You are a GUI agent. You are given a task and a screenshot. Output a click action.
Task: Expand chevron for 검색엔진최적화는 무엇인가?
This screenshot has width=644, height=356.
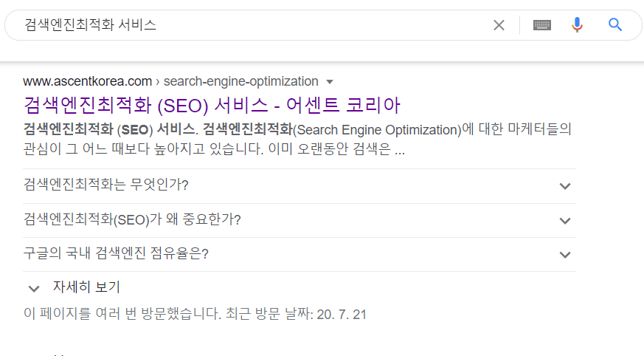(565, 186)
